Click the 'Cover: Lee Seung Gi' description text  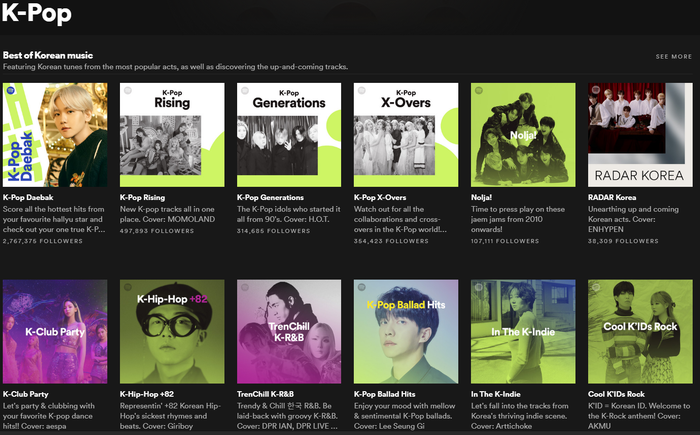(389, 426)
